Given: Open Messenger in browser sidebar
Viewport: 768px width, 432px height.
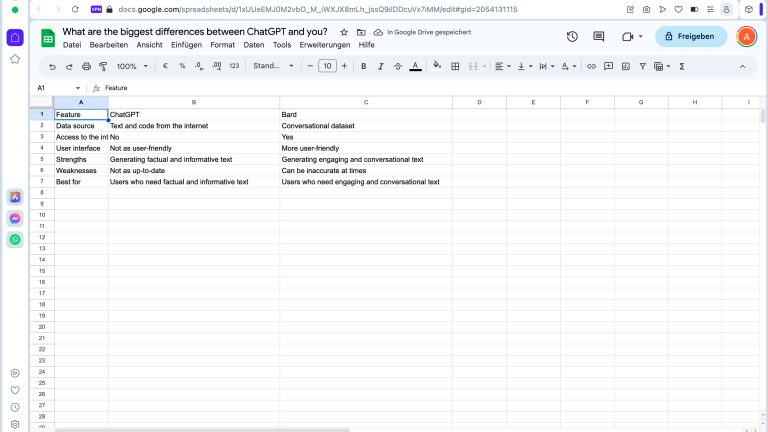Looking at the screenshot, I should 15,218.
